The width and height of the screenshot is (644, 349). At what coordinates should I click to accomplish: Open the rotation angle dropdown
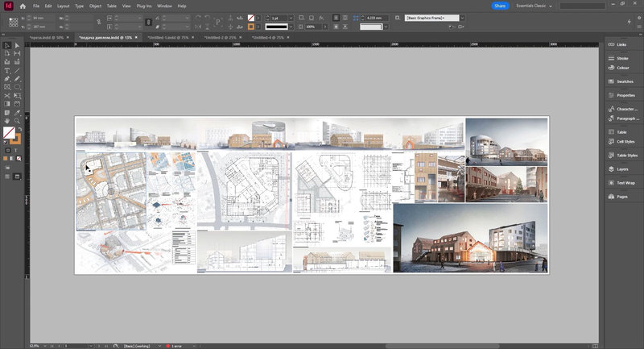188,18
